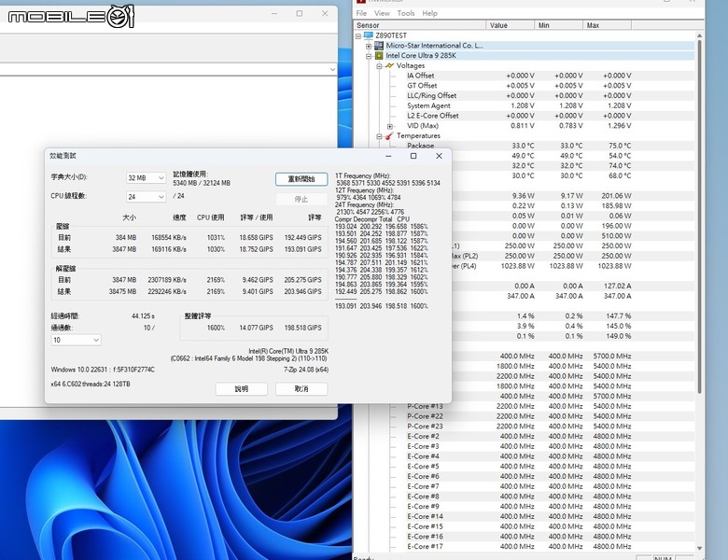Collapse the Z890TEST root node
728x560 pixels.
tap(358, 35)
